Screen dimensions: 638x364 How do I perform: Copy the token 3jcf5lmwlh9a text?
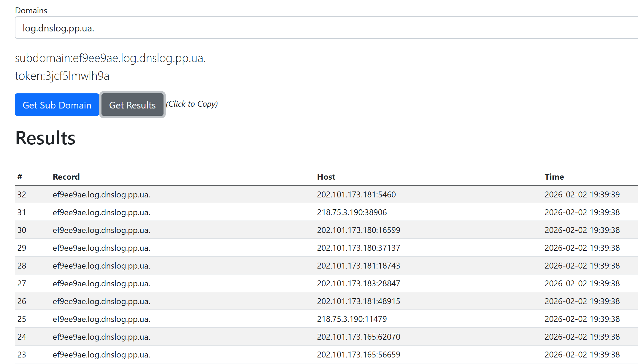[x=62, y=76]
